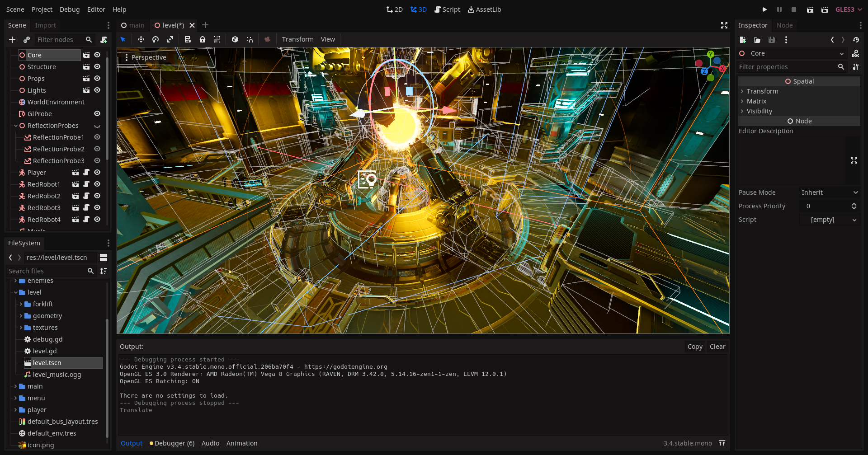The width and height of the screenshot is (868, 455).
Task: Run the project with the Play button
Action: (x=765, y=9)
